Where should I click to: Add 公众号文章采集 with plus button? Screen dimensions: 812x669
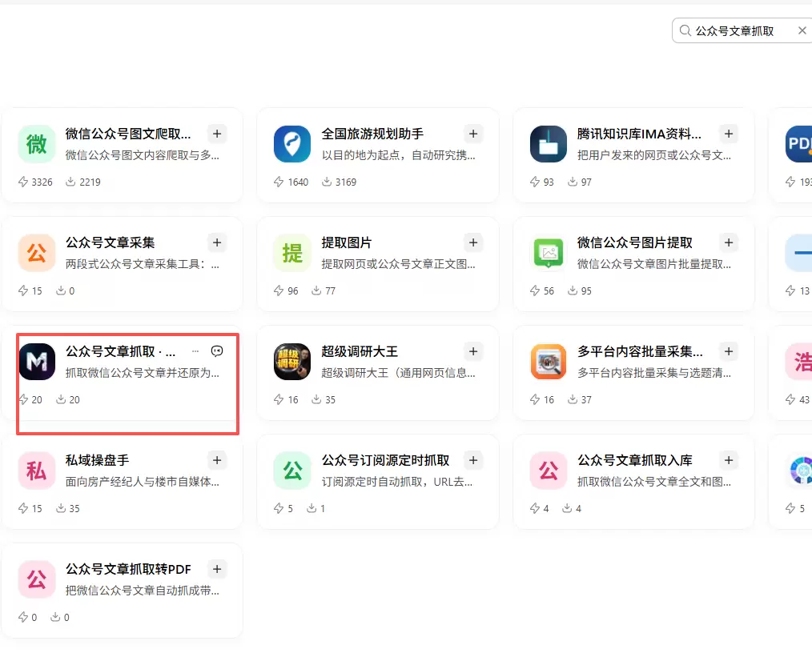tap(217, 242)
